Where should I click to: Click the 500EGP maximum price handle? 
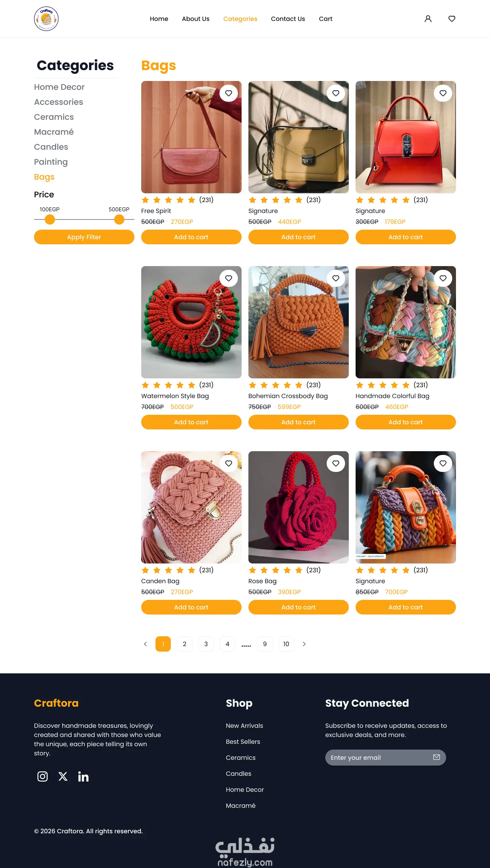[x=119, y=219]
